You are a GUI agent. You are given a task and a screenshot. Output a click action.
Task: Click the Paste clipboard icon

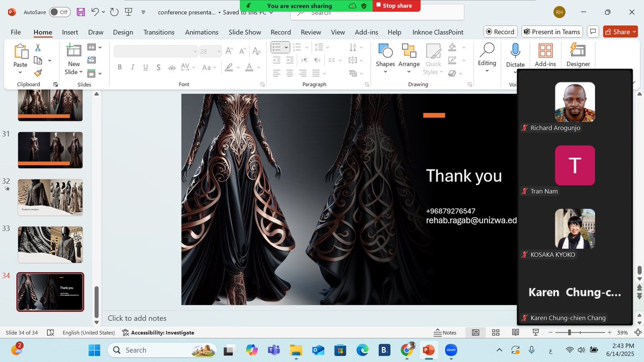pyautogui.click(x=20, y=51)
